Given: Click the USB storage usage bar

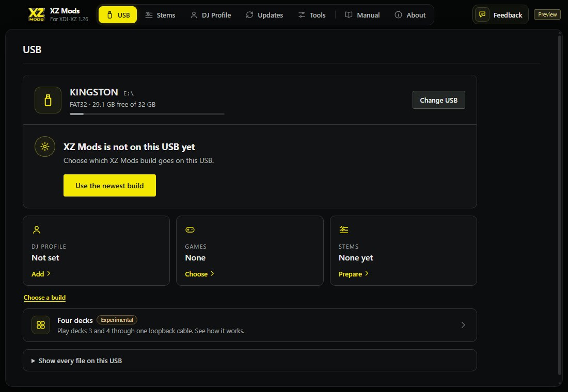Looking at the screenshot, I should [x=147, y=114].
